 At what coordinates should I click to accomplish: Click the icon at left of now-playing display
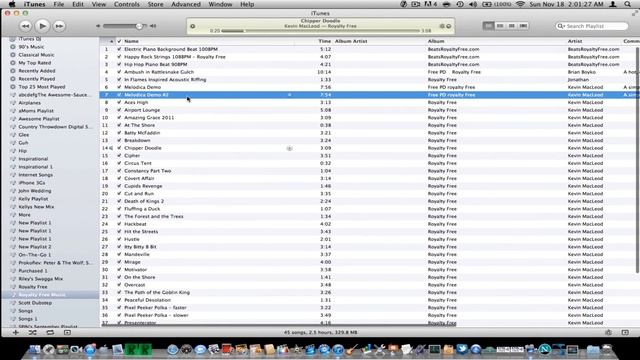[193, 27]
